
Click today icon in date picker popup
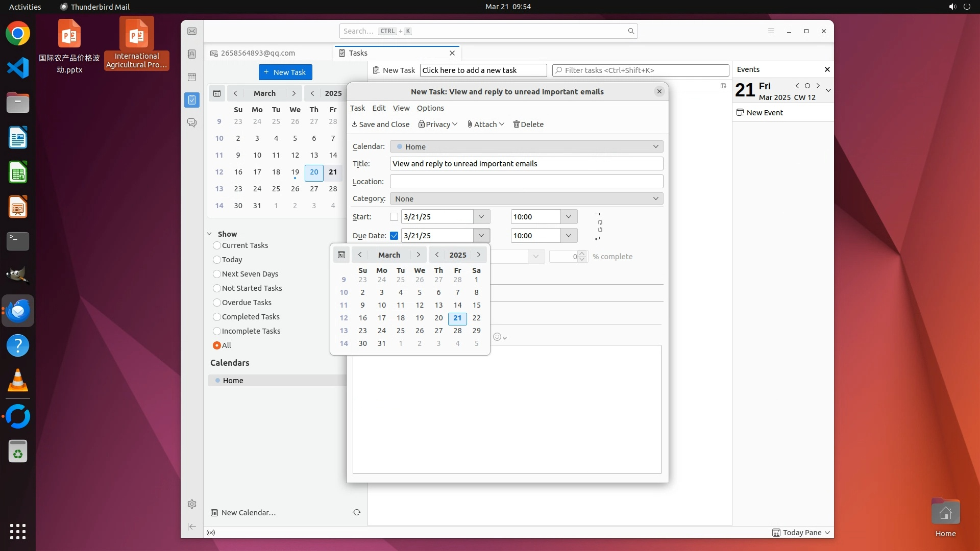[x=341, y=255]
